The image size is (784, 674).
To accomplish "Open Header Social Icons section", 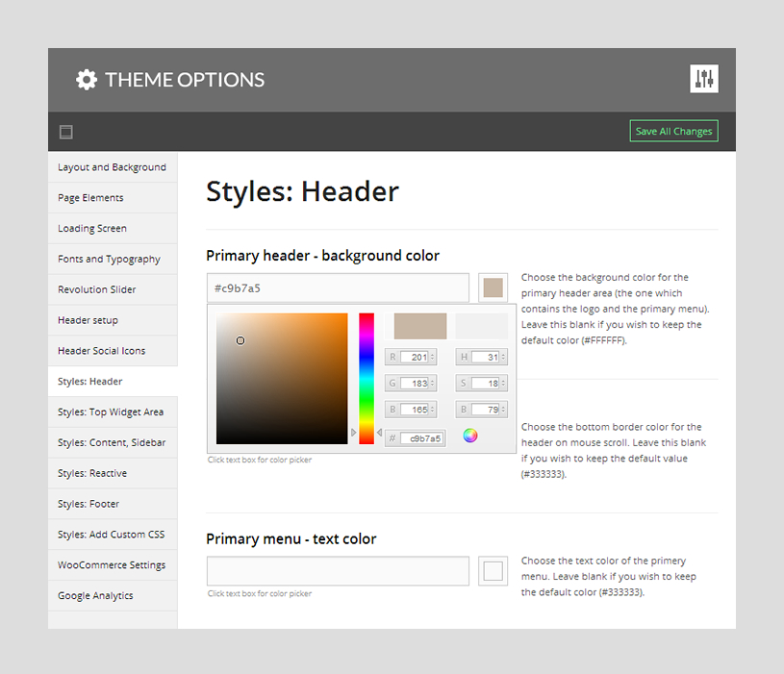I will click(113, 351).
